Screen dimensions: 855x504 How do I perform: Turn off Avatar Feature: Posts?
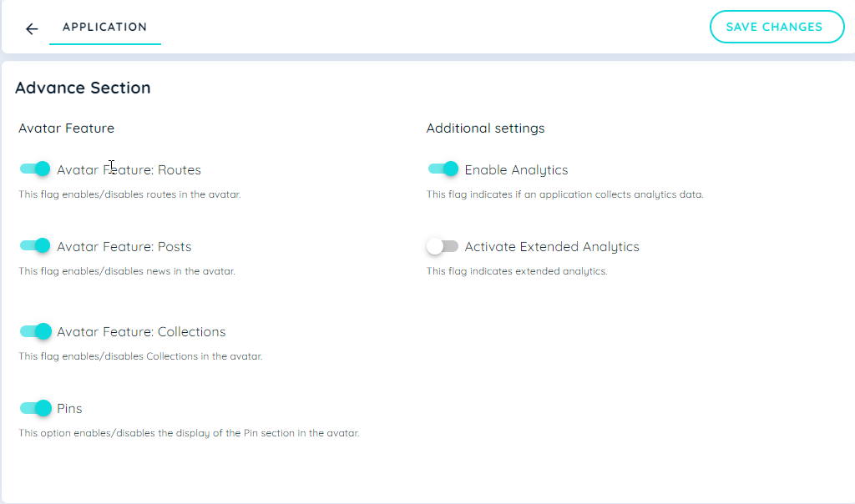[34, 245]
